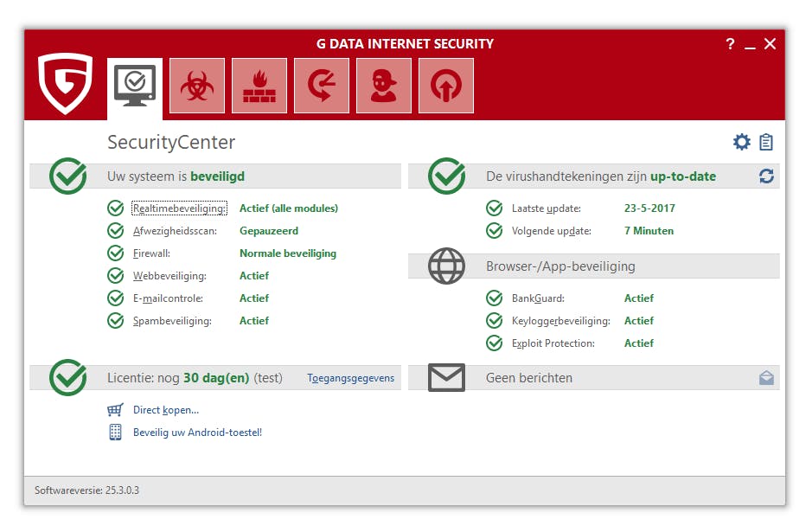The height and width of the screenshot is (532, 812).
Task: Click the check icon beside Realtimebeveiliging
Action: 116,208
